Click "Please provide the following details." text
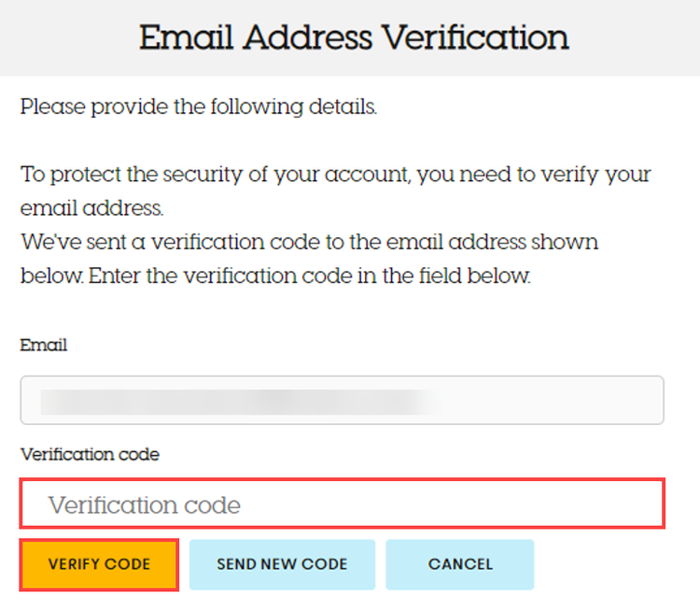Screen dimensions: 700x608 coord(198,106)
